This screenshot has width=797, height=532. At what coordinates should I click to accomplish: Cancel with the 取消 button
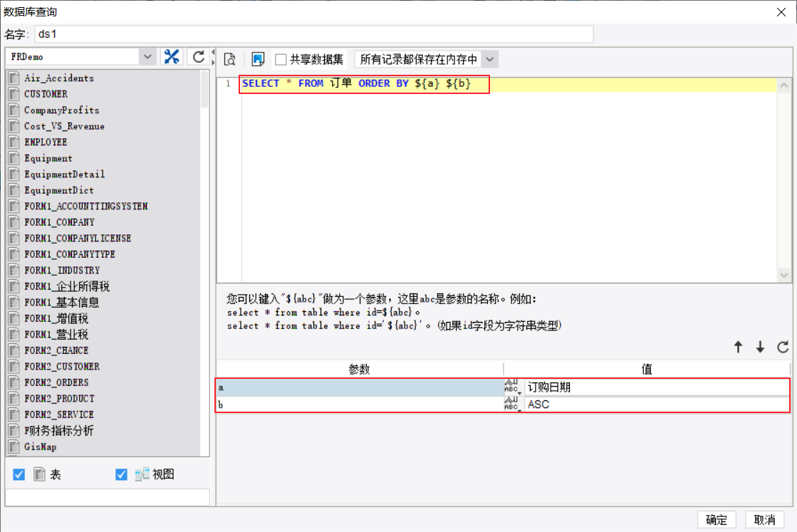pyautogui.click(x=764, y=519)
